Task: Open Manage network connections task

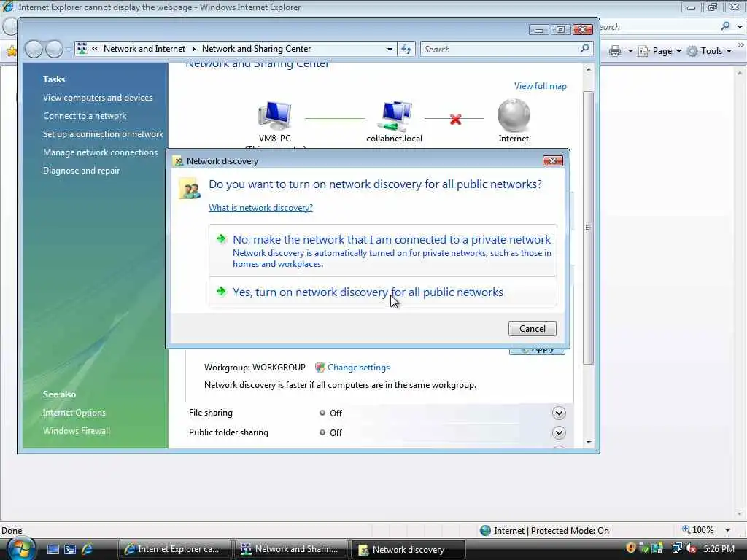Action: [x=100, y=152]
